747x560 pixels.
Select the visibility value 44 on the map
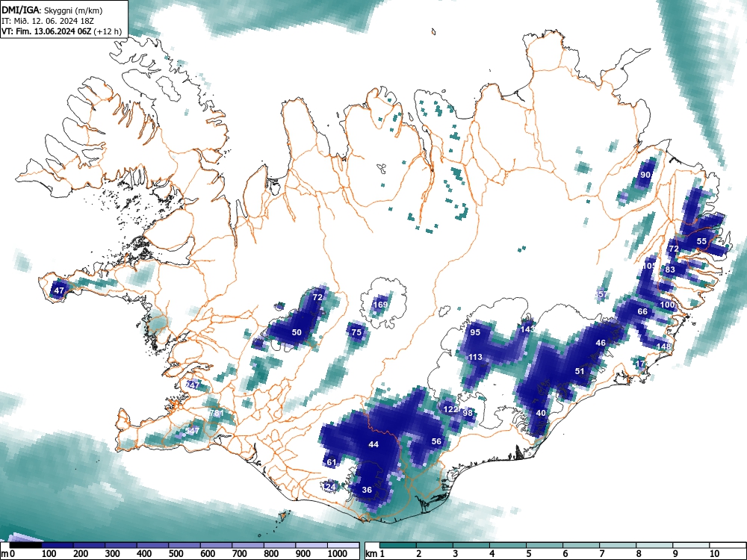pos(373,444)
